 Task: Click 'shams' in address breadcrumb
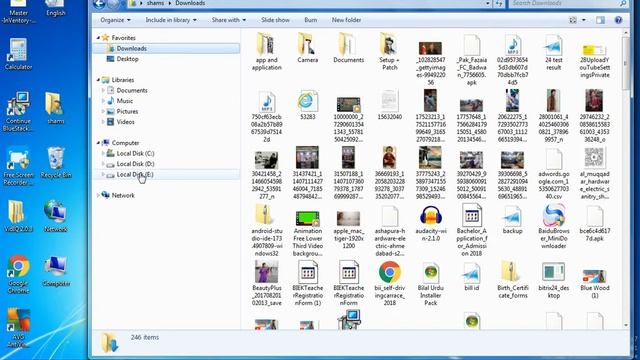click(x=155, y=3)
